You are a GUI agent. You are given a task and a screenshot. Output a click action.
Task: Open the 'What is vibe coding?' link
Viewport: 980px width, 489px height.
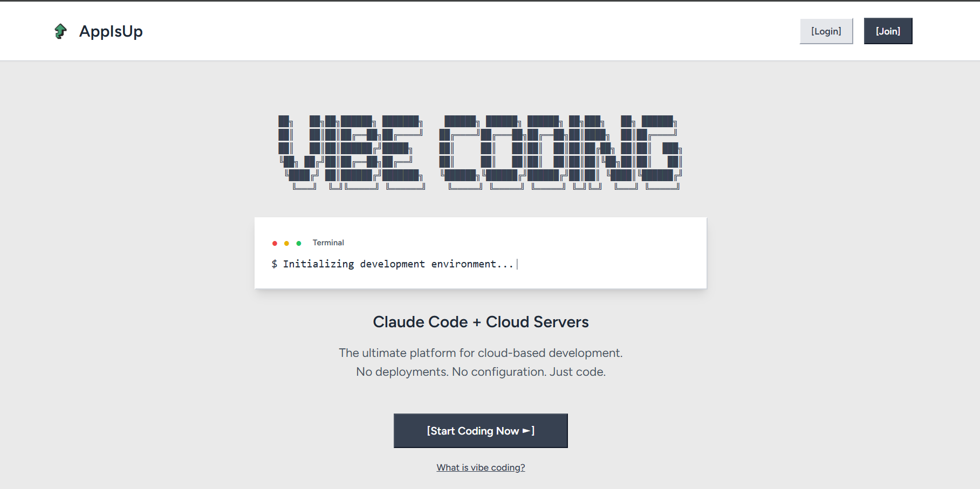[x=481, y=467]
